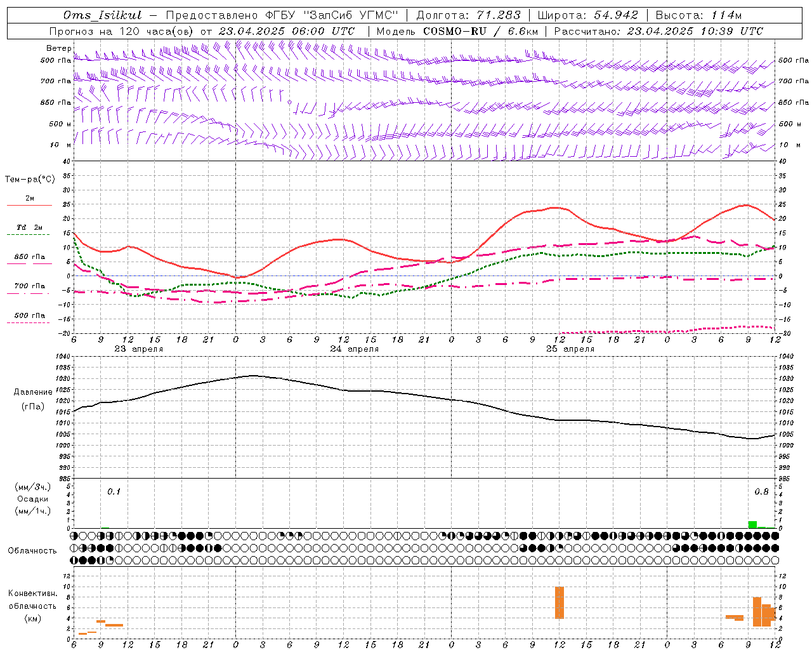The image size is (812, 650).
Task: Click red solid line sample under 2м legend
Action: pos(29,205)
